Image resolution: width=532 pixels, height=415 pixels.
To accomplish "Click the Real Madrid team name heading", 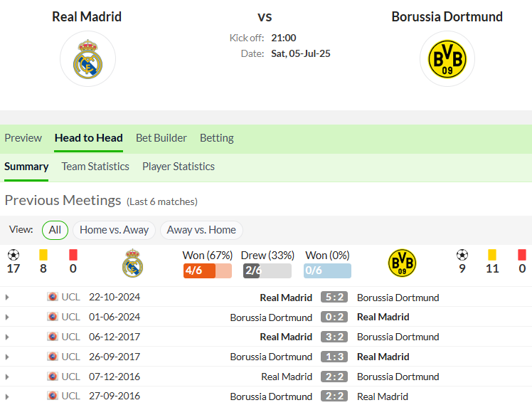I will pyautogui.click(x=87, y=16).
